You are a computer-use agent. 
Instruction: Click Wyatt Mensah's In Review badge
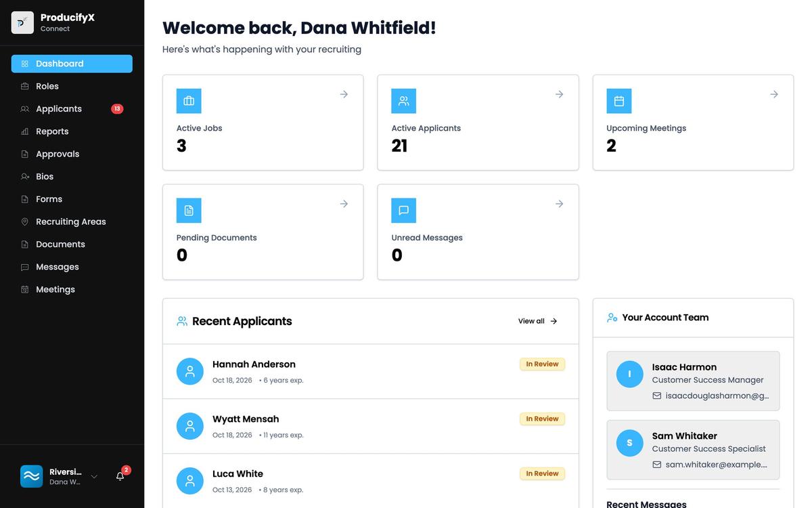pos(542,419)
